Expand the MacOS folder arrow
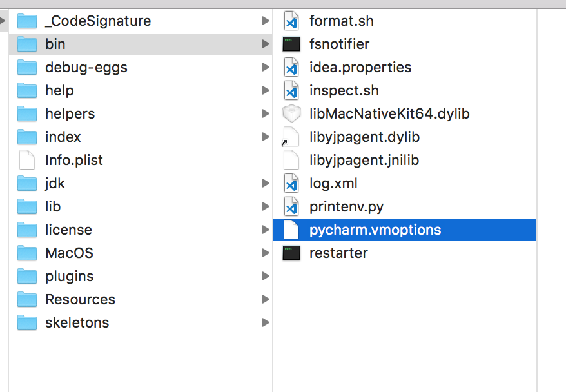This screenshot has height=392, width=566. point(266,253)
